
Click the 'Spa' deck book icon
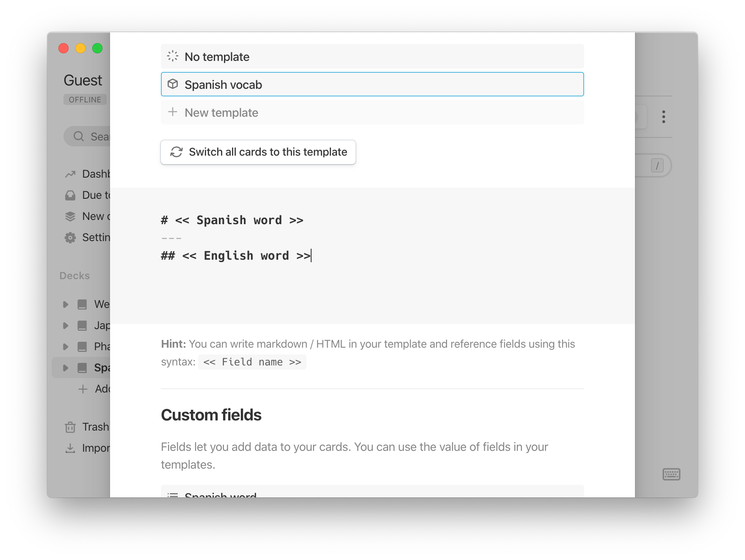tap(82, 368)
